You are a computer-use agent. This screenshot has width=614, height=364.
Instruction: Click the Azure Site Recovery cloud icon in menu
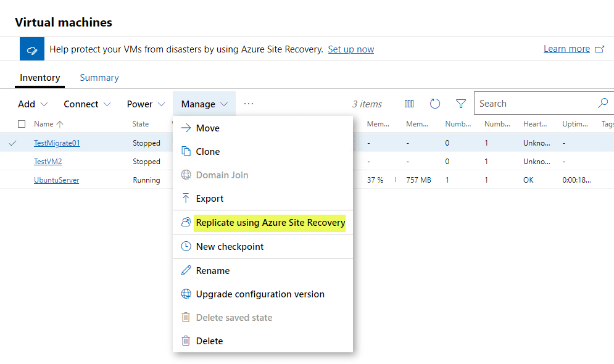(x=186, y=222)
